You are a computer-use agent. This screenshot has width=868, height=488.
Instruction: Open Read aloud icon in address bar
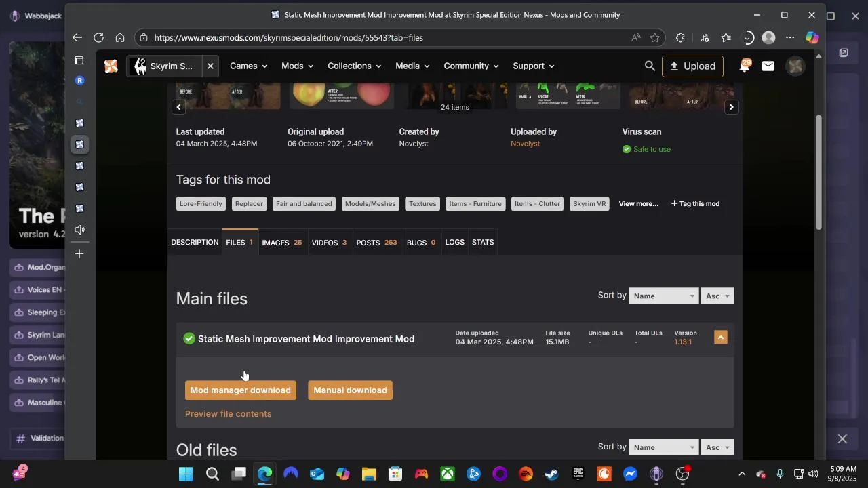(635, 38)
